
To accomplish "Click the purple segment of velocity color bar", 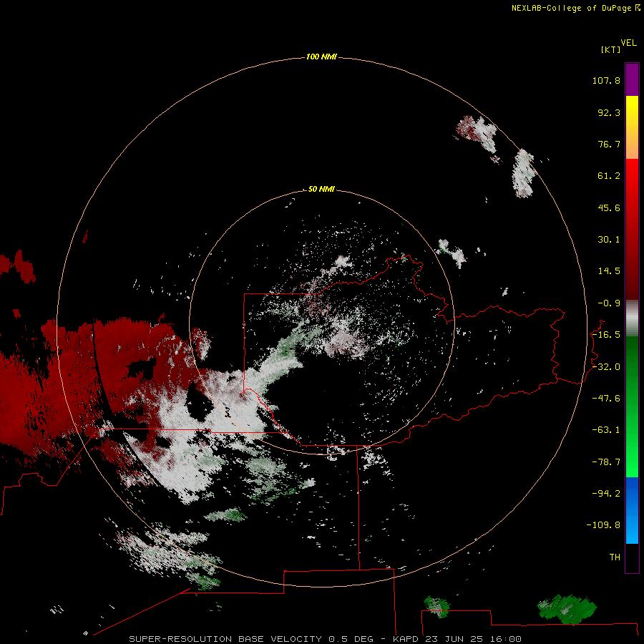I will (632, 79).
